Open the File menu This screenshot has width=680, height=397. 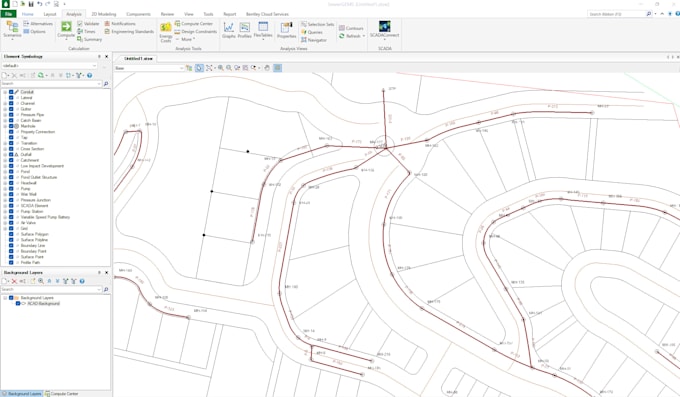[x=8, y=14]
